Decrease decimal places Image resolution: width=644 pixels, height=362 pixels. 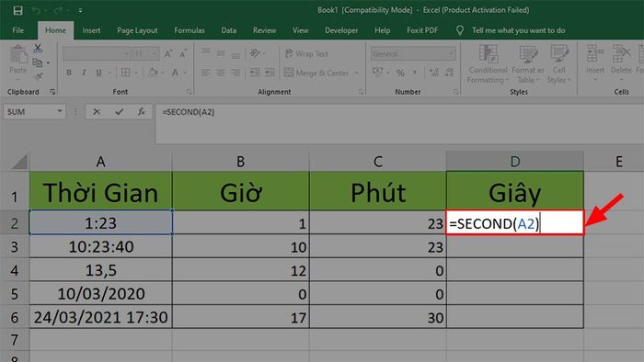(x=449, y=73)
